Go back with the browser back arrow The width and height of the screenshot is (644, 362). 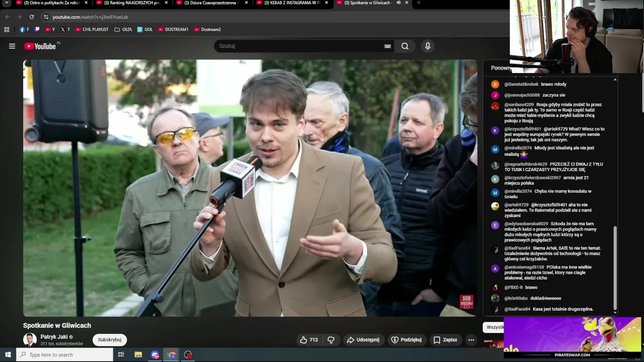8,17
